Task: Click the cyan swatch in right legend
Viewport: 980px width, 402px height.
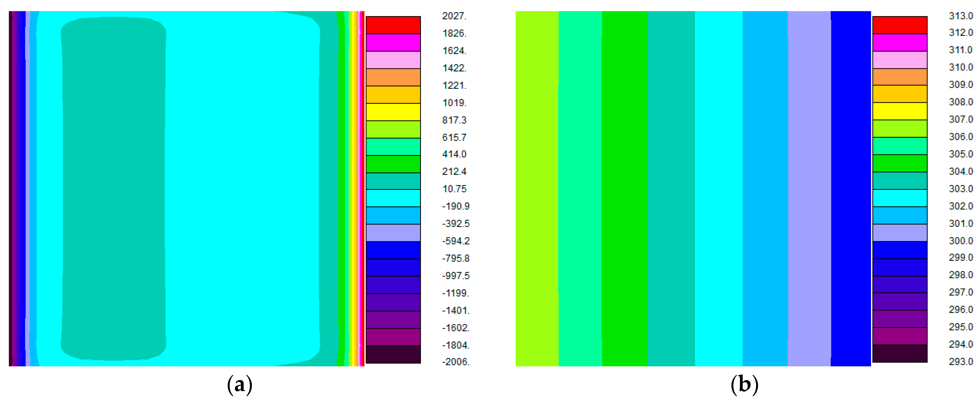Action: point(899,198)
